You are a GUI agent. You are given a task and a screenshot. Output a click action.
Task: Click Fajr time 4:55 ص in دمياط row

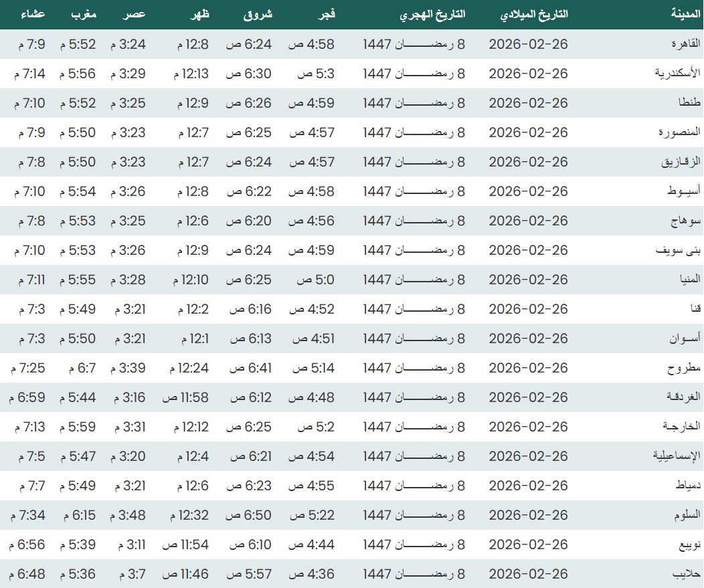click(312, 486)
